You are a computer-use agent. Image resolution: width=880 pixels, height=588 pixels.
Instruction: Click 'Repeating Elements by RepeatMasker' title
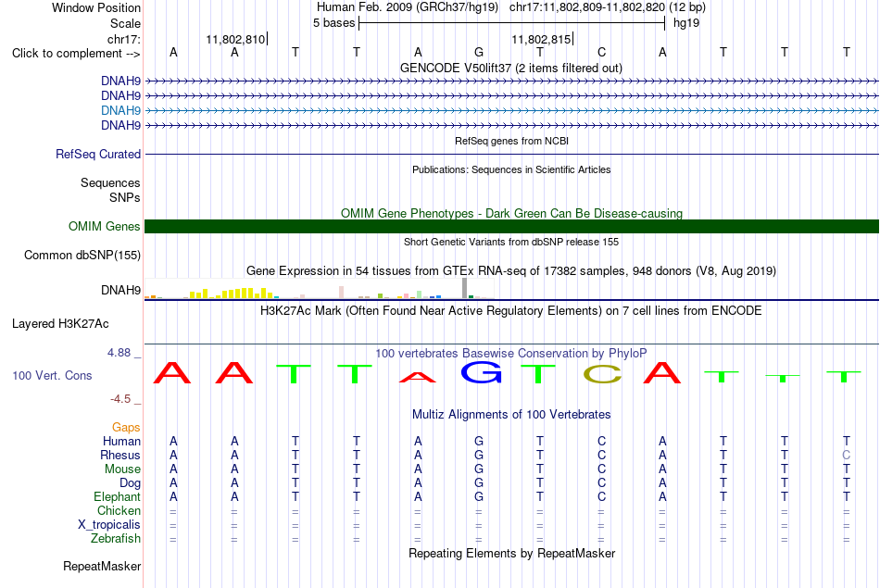pyautogui.click(x=511, y=553)
